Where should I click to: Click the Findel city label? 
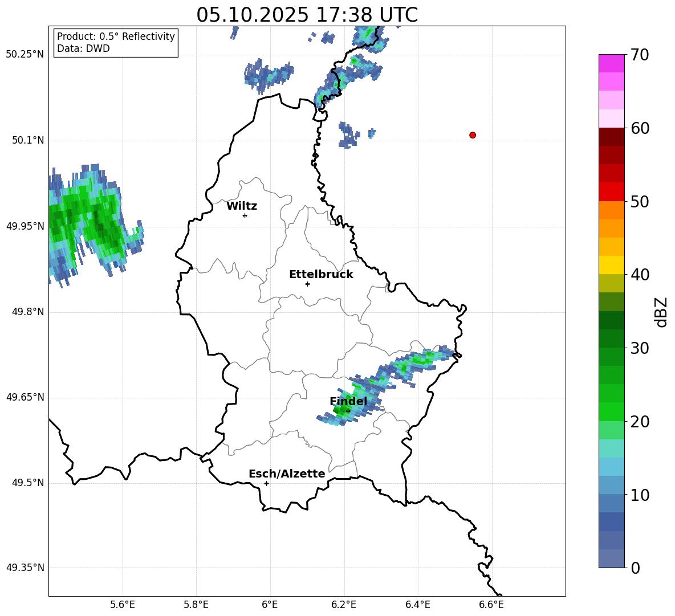tap(348, 401)
